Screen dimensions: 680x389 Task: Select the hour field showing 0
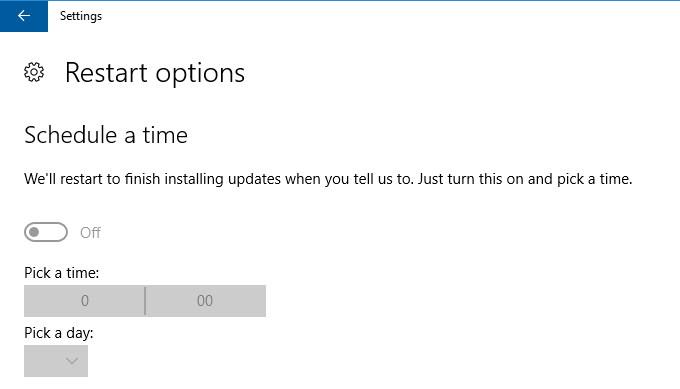(85, 301)
